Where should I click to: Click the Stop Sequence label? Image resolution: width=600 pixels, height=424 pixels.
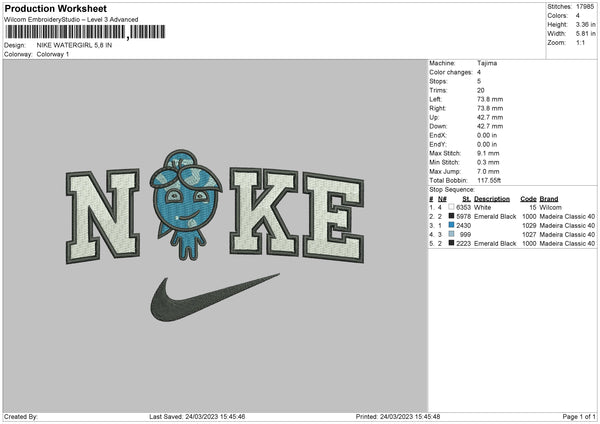click(x=452, y=189)
